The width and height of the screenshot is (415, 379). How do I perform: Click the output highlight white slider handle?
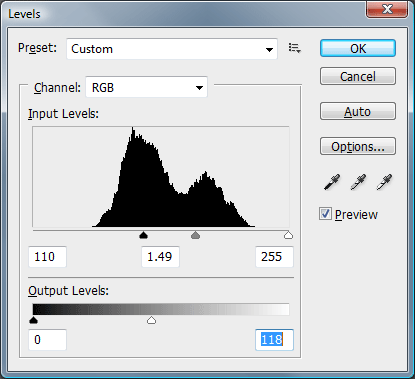coord(152,321)
